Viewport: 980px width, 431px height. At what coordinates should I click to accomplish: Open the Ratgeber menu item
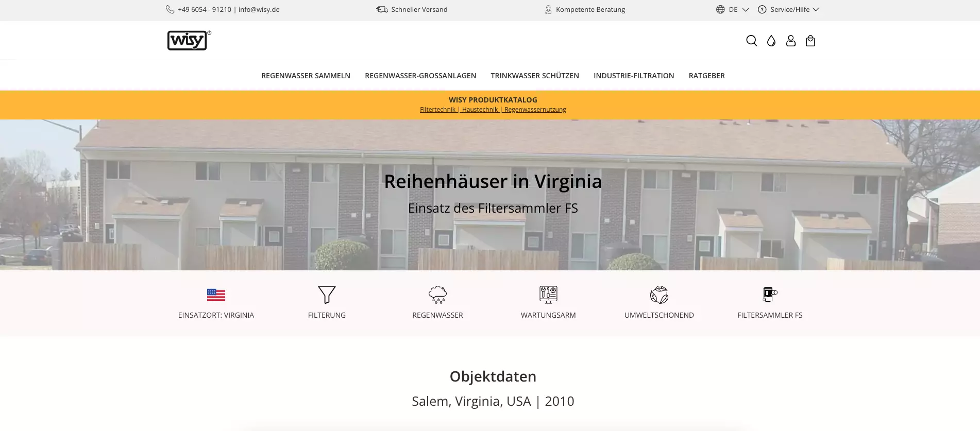pyautogui.click(x=706, y=76)
